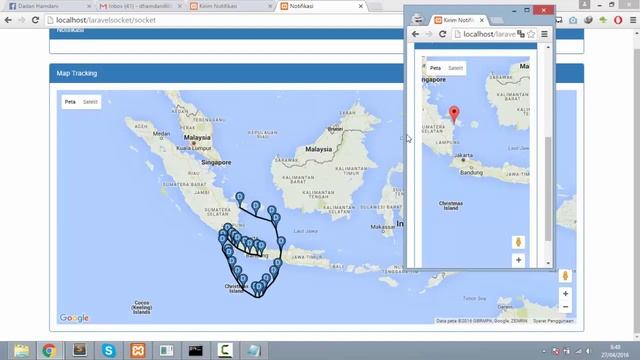Viewport: 640px width, 360px height.
Task: Close the Dadan Hamdani tab
Action: point(89,6)
